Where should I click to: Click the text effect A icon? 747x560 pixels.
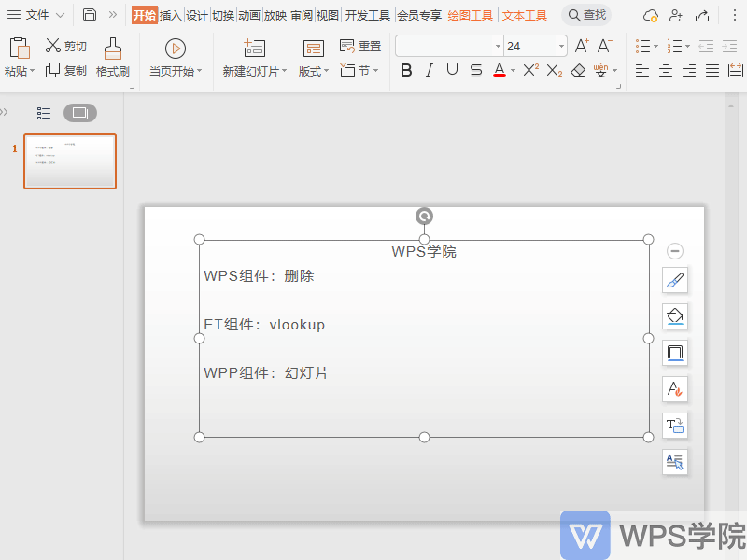(x=675, y=389)
